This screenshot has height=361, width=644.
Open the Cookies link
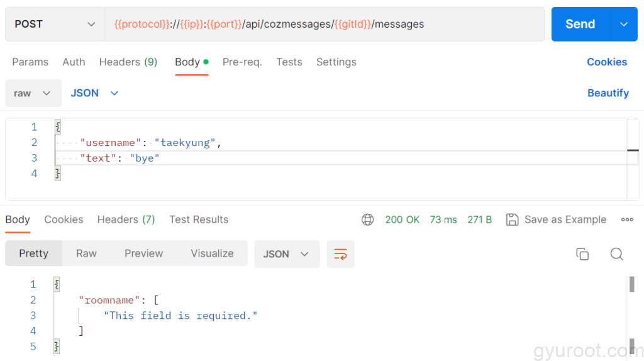coord(606,62)
